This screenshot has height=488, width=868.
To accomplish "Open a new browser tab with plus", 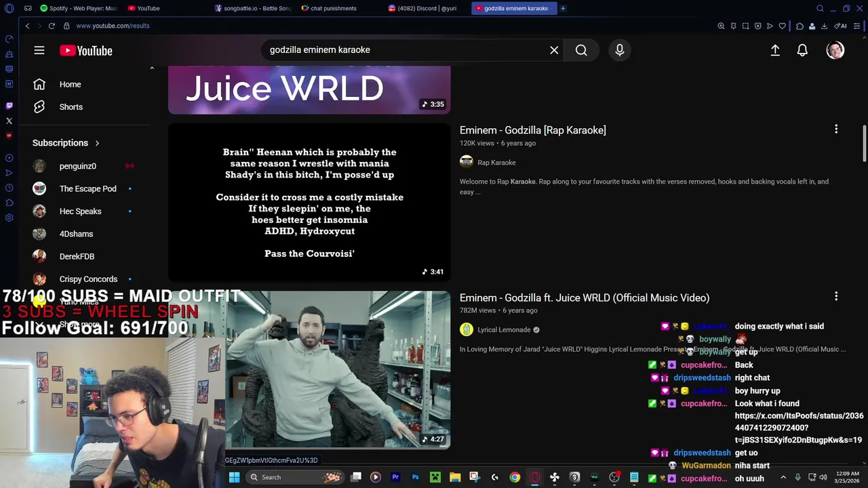I will click(x=563, y=8).
